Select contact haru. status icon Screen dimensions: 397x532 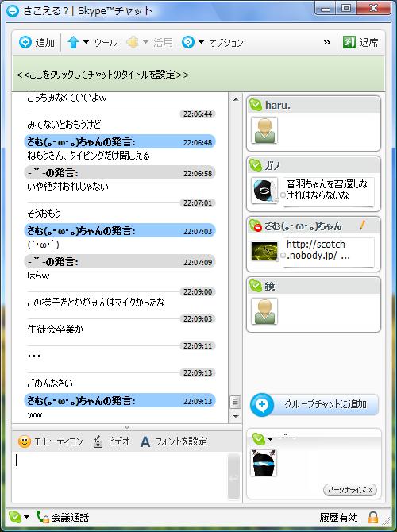click(255, 105)
